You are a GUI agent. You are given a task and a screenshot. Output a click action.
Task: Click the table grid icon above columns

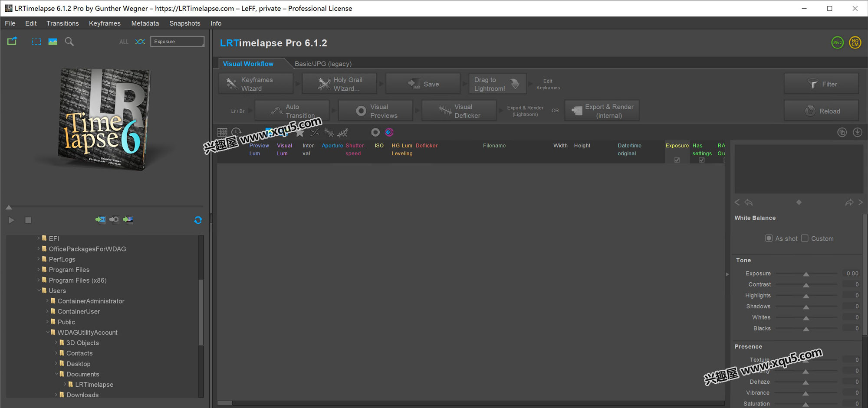click(x=222, y=132)
